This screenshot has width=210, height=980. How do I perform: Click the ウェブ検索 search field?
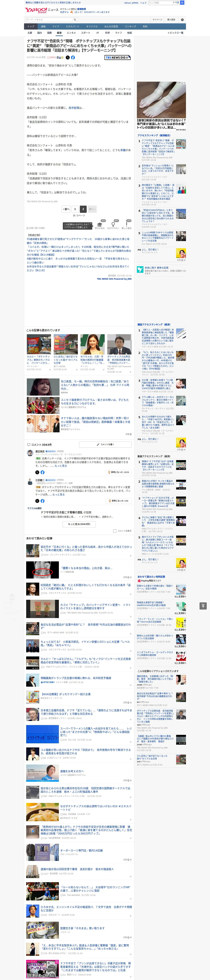click(x=160, y=3)
